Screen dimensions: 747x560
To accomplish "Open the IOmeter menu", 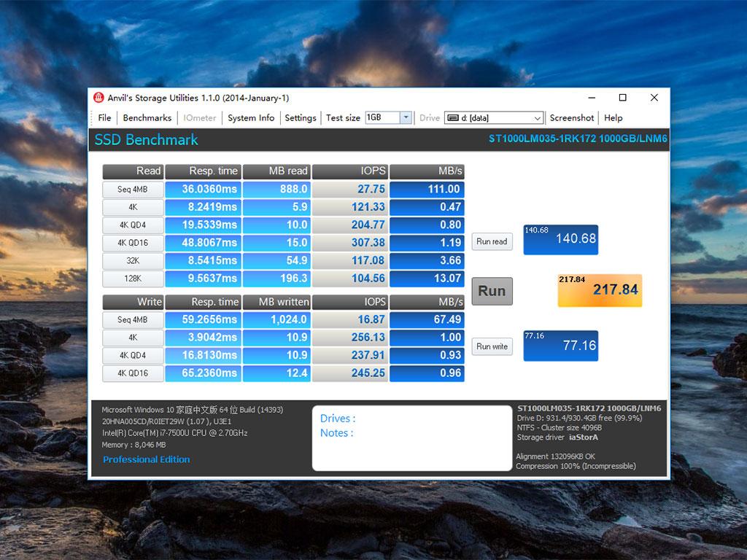I will point(200,117).
